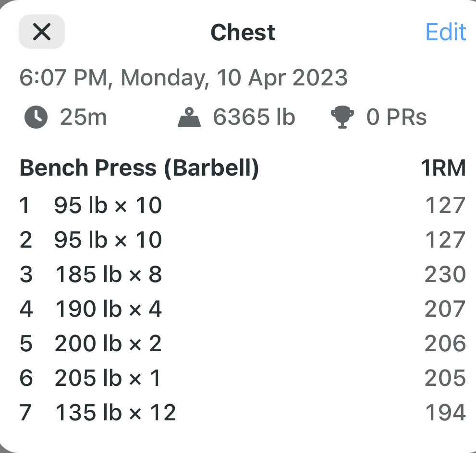Select the 0 PRs label
This screenshot has width=476, height=453.
pos(396,117)
